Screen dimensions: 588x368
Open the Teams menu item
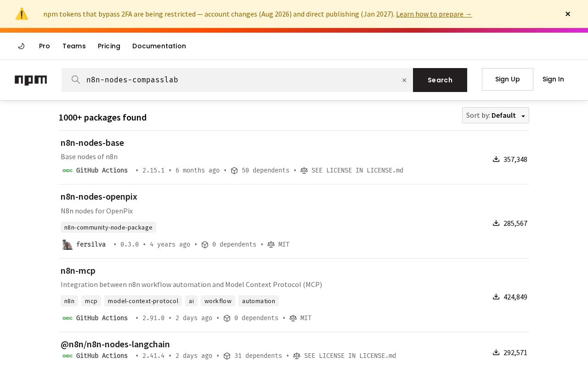point(74,46)
